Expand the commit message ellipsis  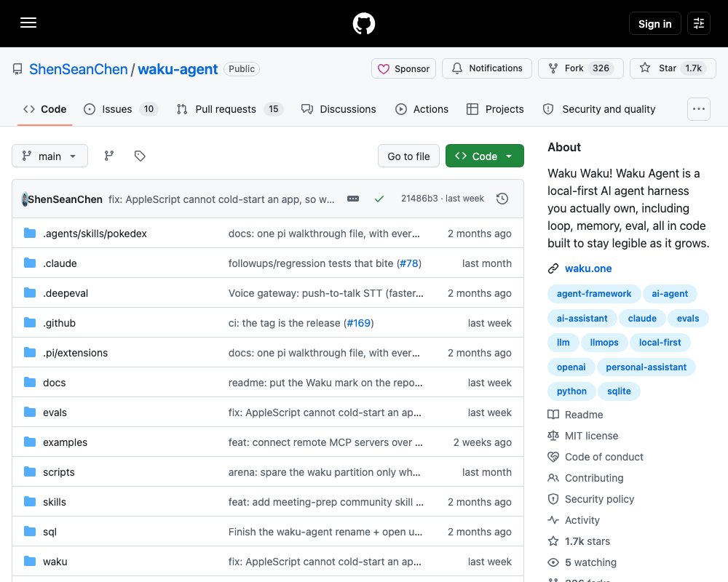[353, 199]
